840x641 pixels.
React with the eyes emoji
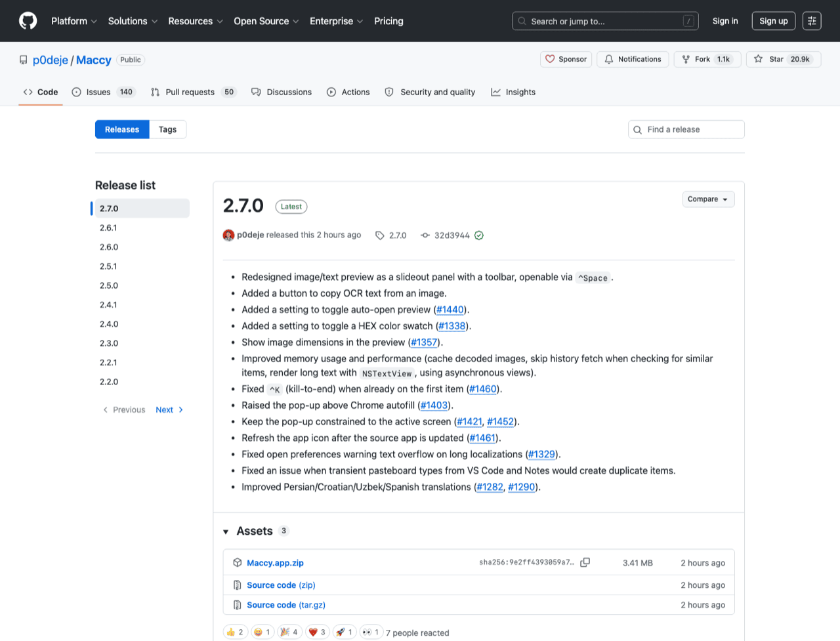371,632
